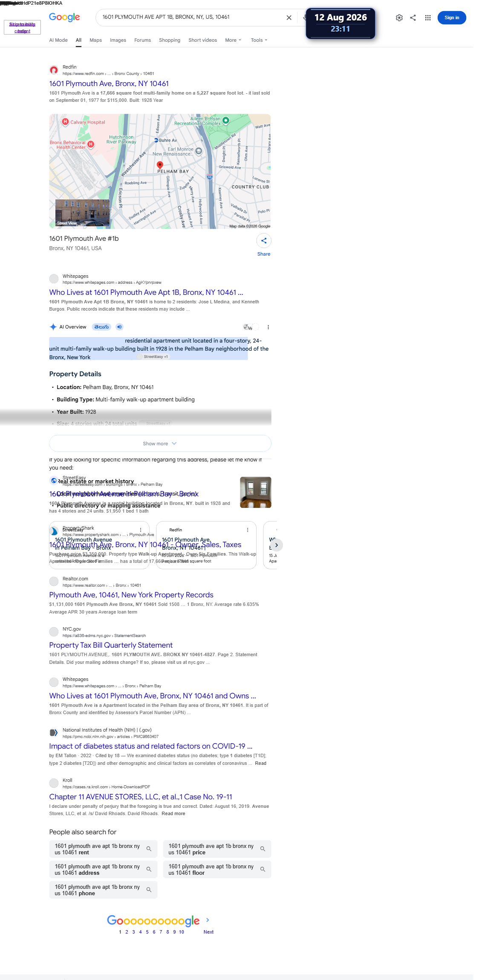The height and width of the screenshot is (980, 479).
Task: Clear the search box with the X icon
Action: coord(289,17)
